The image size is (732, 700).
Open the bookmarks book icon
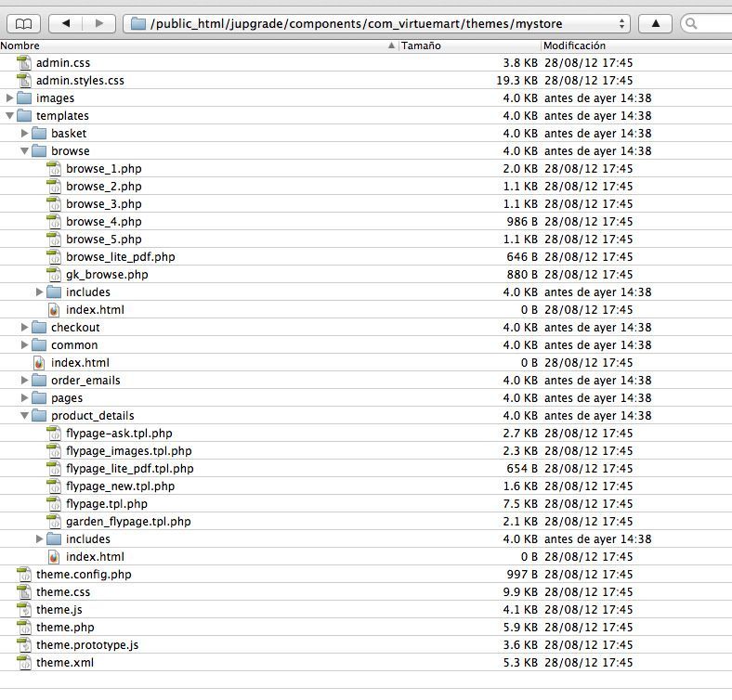tap(24, 23)
